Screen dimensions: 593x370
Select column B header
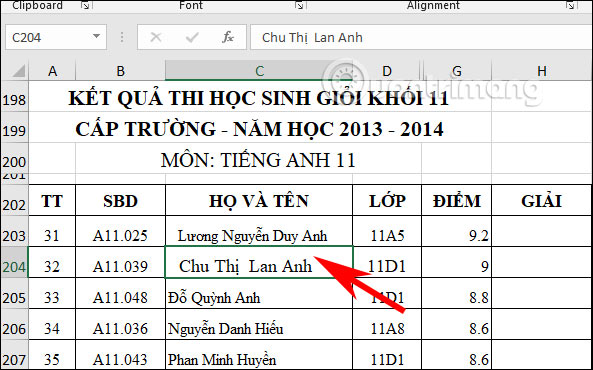120,71
